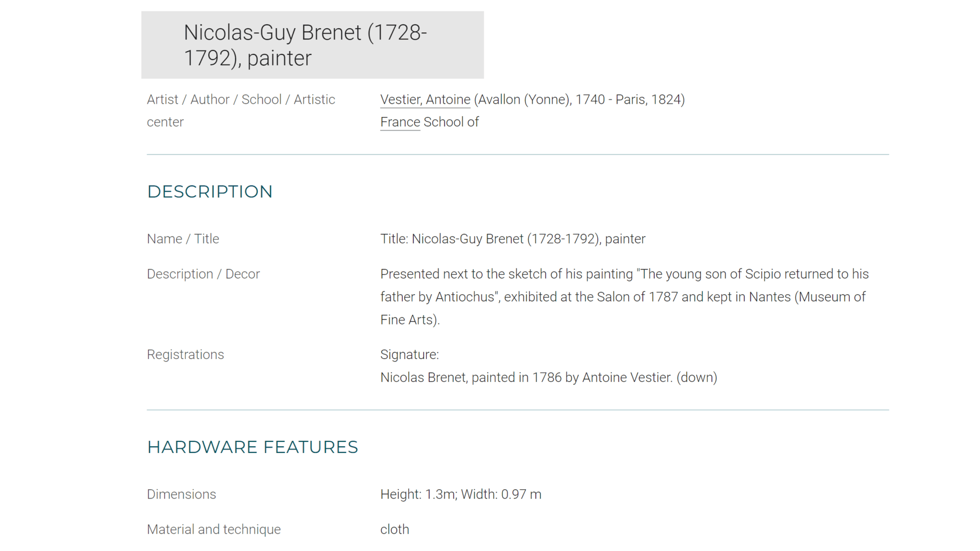Click the Salon of 1787 description paragraph
Viewport: 980px width, 551px height.
(x=624, y=297)
